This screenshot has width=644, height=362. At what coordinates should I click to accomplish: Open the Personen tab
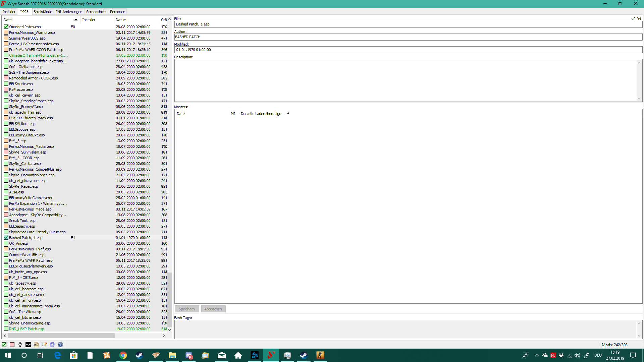pyautogui.click(x=118, y=12)
